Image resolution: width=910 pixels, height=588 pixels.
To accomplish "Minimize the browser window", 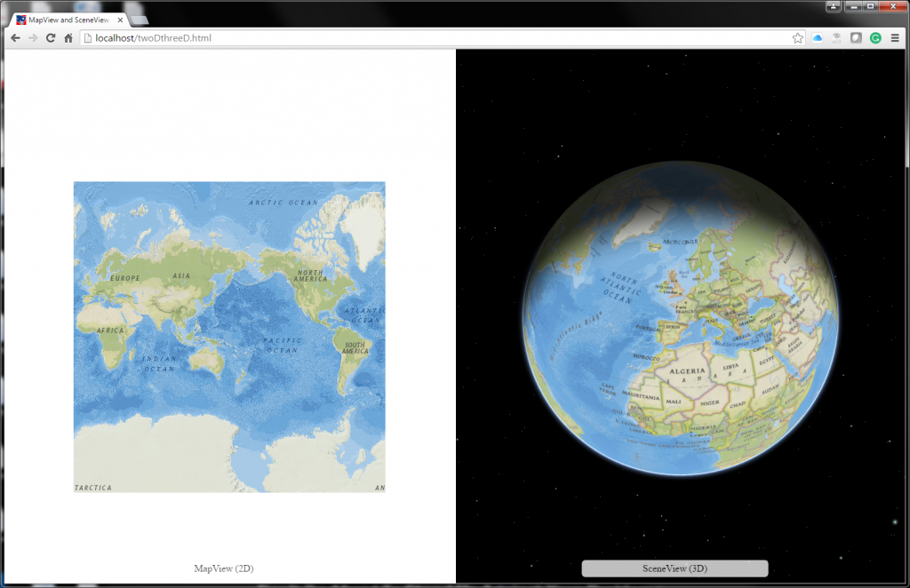I will point(853,6).
